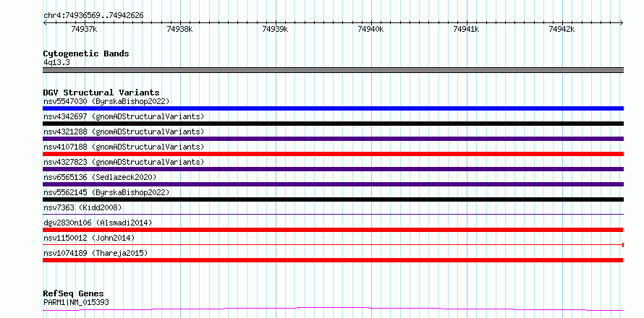Open the dgv2830n106 (Alsmadi2014) label
Viewport: 644px width, 318px height.
[x=98, y=223]
